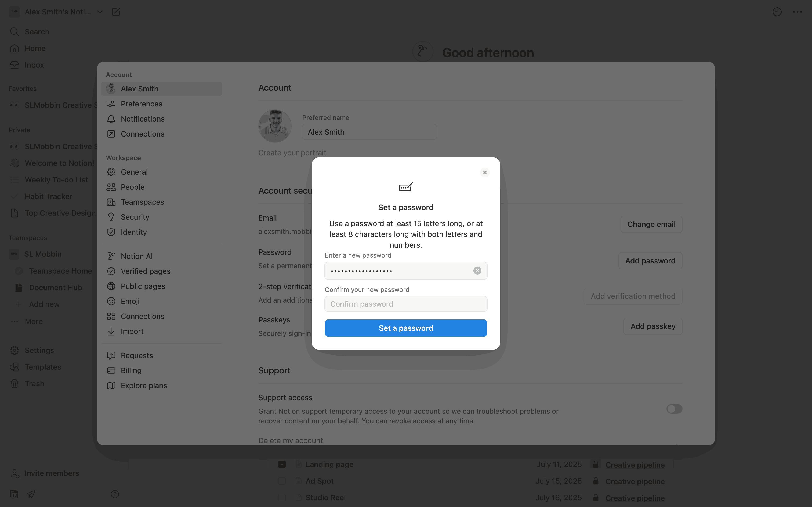Open the updates clock icon top right
The height and width of the screenshot is (507, 812).
tap(777, 12)
